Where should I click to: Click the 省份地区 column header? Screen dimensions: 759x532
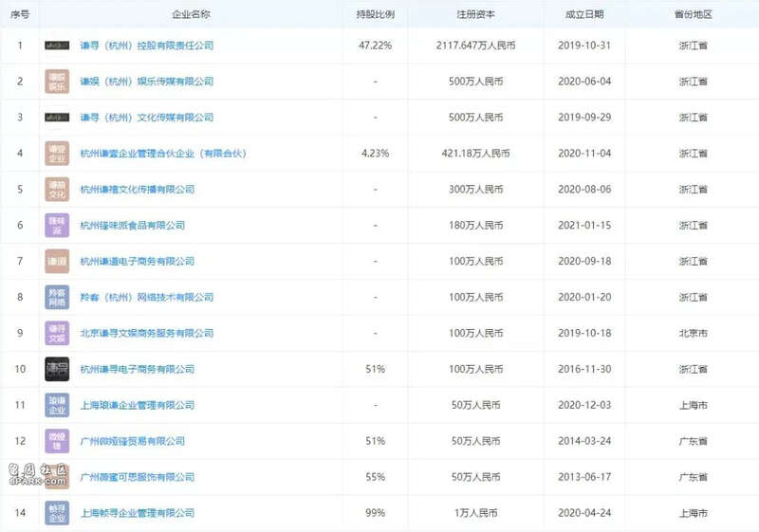pos(694,14)
